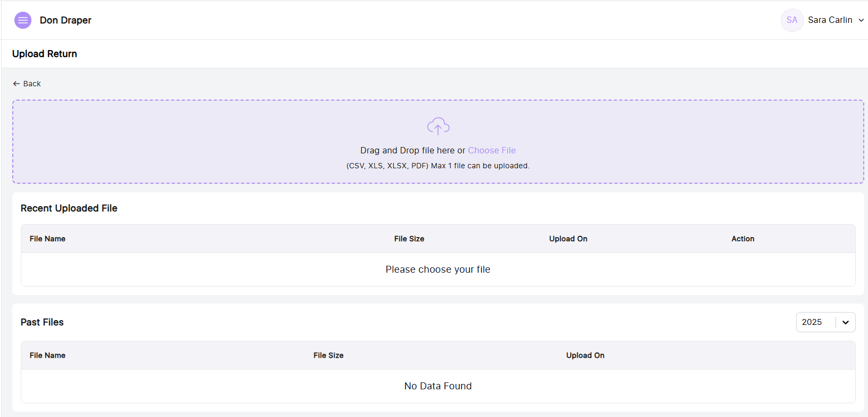Screen dimensions: 868x417
Task: Click the Upload Return page heading
Action: point(45,54)
